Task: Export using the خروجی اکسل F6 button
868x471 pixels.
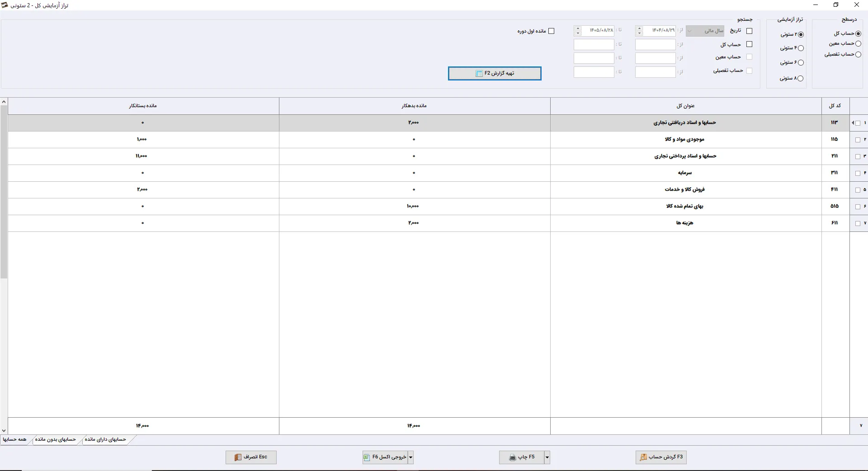Action: click(385, 457)
